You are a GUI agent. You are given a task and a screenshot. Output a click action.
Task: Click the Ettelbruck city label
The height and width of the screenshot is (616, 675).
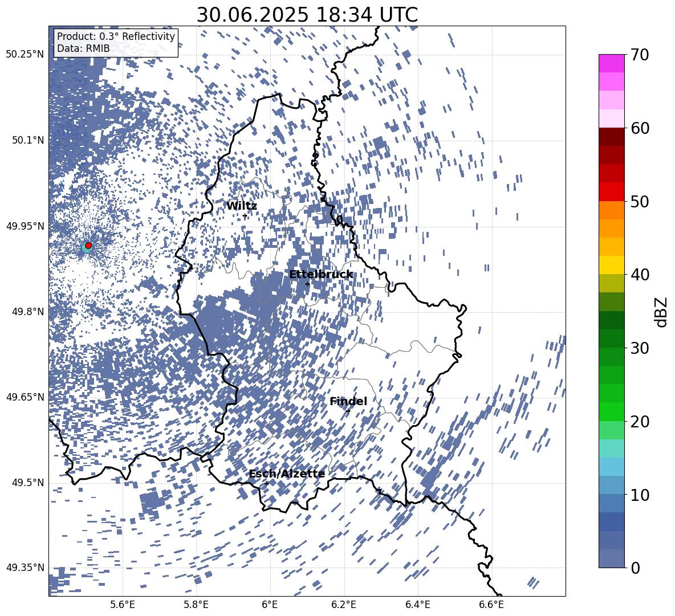321,275
